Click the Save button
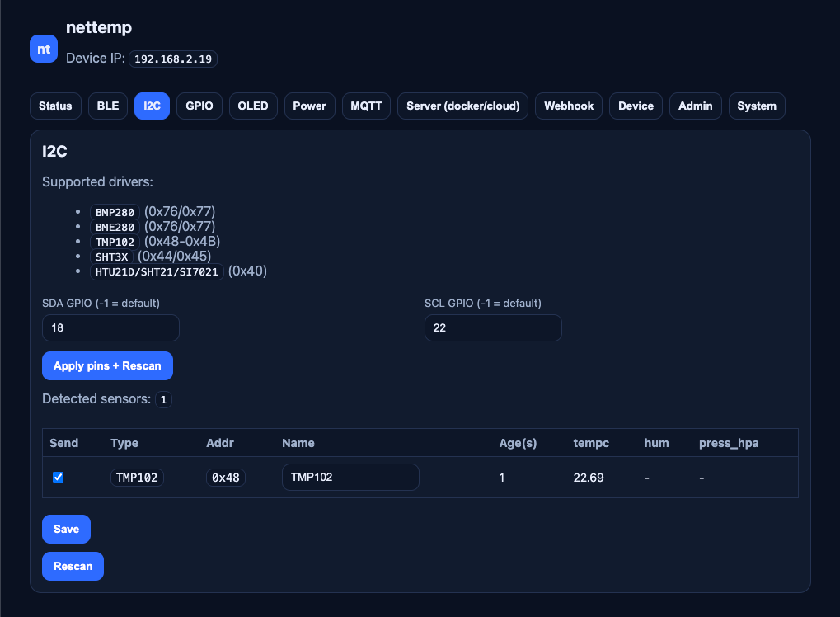Image resolution: width=840 pixels, height=617 pixels. pos(66,529)
